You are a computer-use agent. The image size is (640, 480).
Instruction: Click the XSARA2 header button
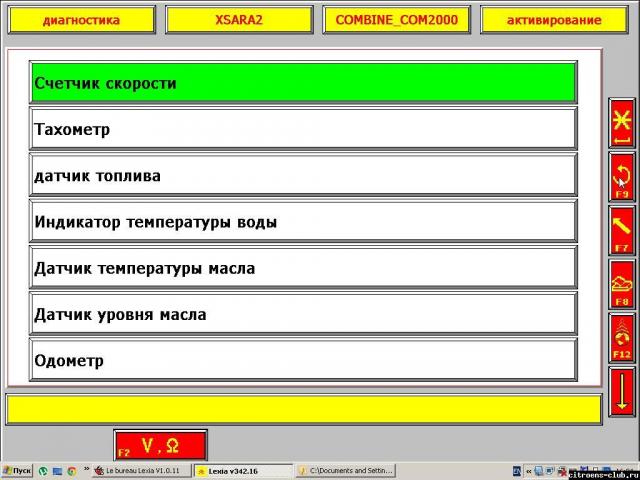pyautogui.click(x=239, y=20)
